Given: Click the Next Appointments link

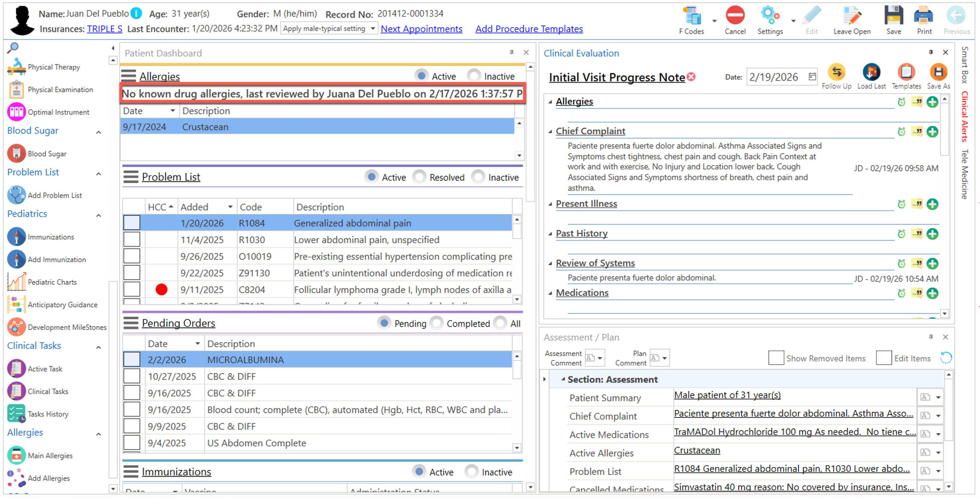Looking at the screenshot, I should coord(421,29).
